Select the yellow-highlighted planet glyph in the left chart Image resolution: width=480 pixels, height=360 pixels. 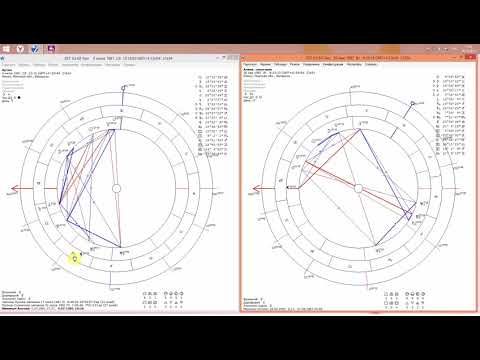coord(75,259)
